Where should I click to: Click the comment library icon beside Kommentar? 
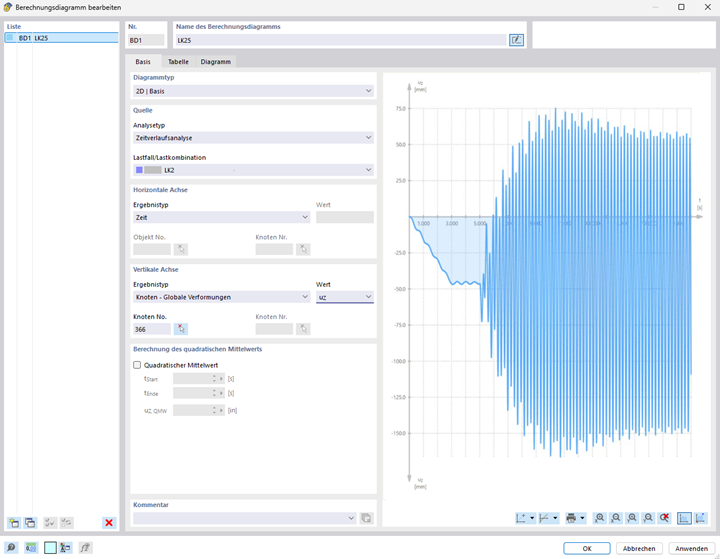[x=366, y=518]
